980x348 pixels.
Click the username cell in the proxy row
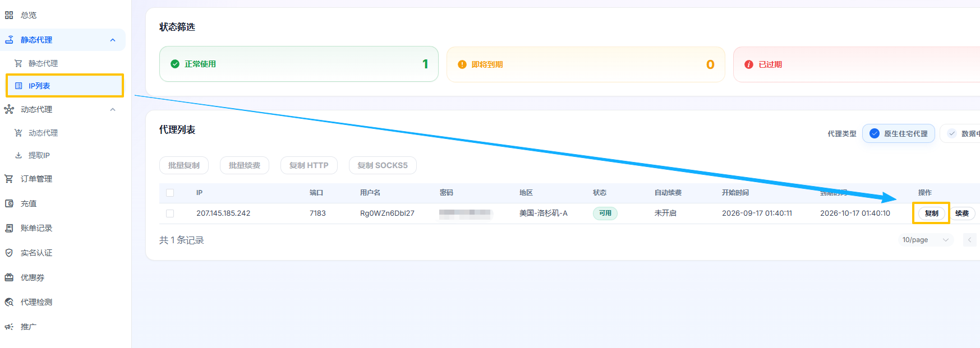point(387,214)
